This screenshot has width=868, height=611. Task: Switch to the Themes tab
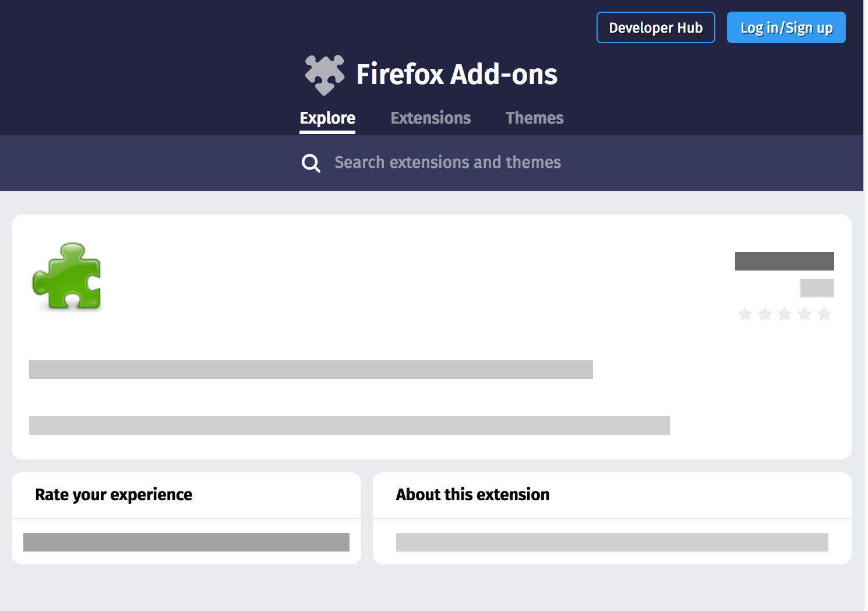pos(534,118)
